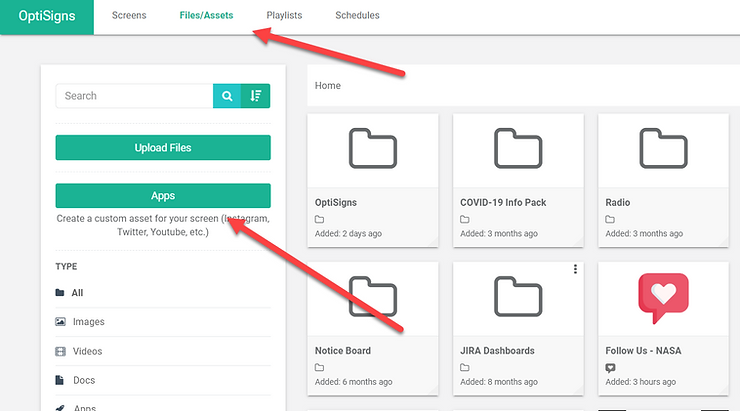Open the Files/Assets tab
The height and width of the screenshot is (411, 740).
tap(206, 16)
